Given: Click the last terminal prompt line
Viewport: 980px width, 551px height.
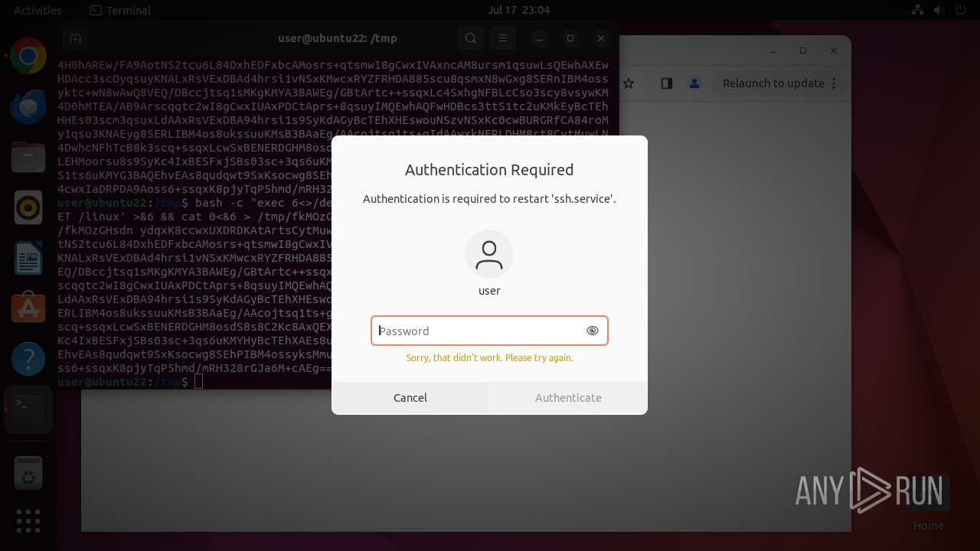Looking at the screenshot, I should coord(130,381).
